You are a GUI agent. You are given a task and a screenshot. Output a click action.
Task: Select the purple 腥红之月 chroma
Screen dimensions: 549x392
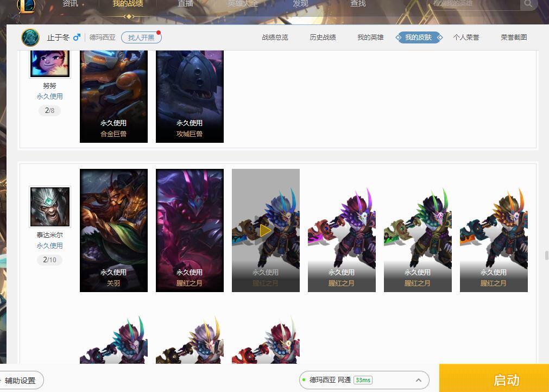point(342,230)
